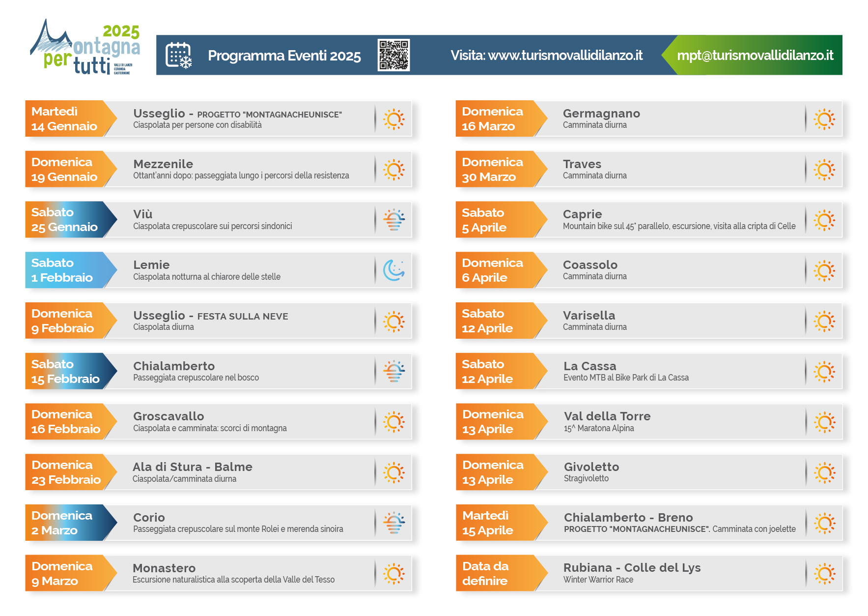This screenshot has height=616, width=868.
Task: Click the sun icon next to Monastero
Action: point(393,573)
